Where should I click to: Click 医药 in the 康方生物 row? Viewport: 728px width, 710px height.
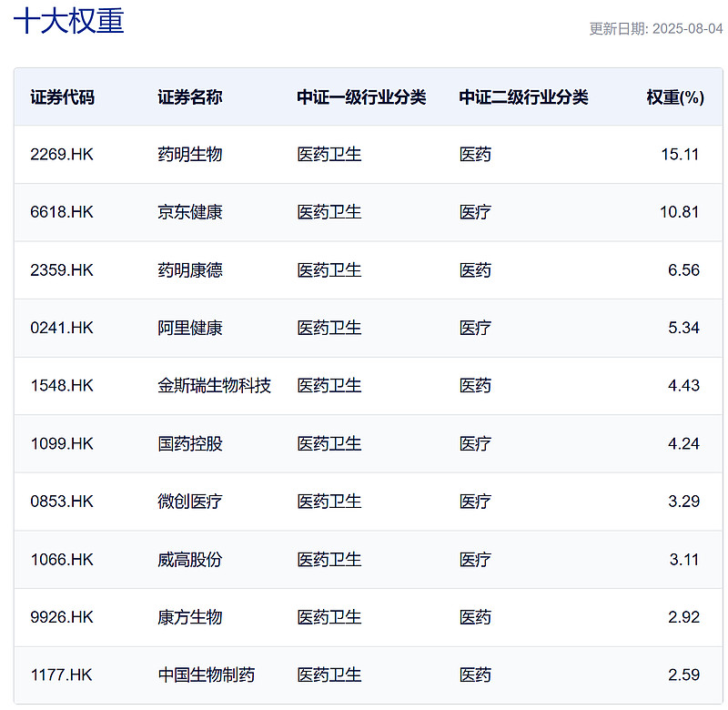tap(475, 617)
